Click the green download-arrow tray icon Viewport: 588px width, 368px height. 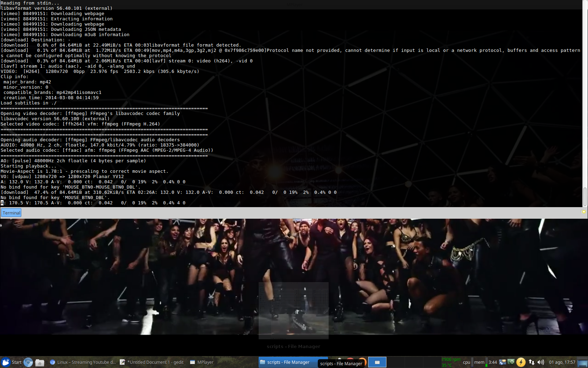click(511, 362)
